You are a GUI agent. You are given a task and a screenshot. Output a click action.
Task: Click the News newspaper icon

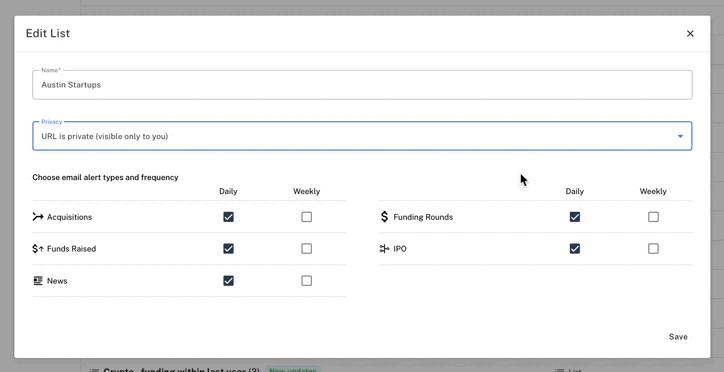tap(38, 281)
